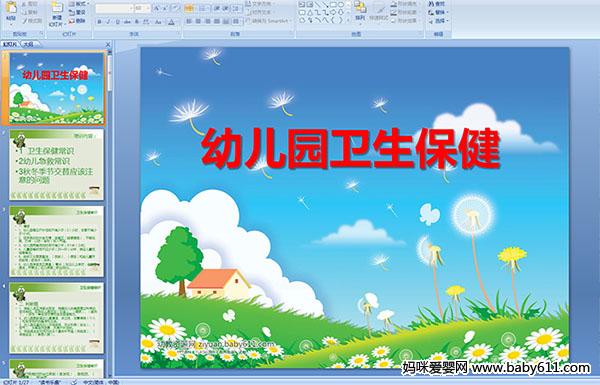The height and width of the screenshot is (385, 600).
Task: Select the bulleted list icon
Action: pos(189,8)
